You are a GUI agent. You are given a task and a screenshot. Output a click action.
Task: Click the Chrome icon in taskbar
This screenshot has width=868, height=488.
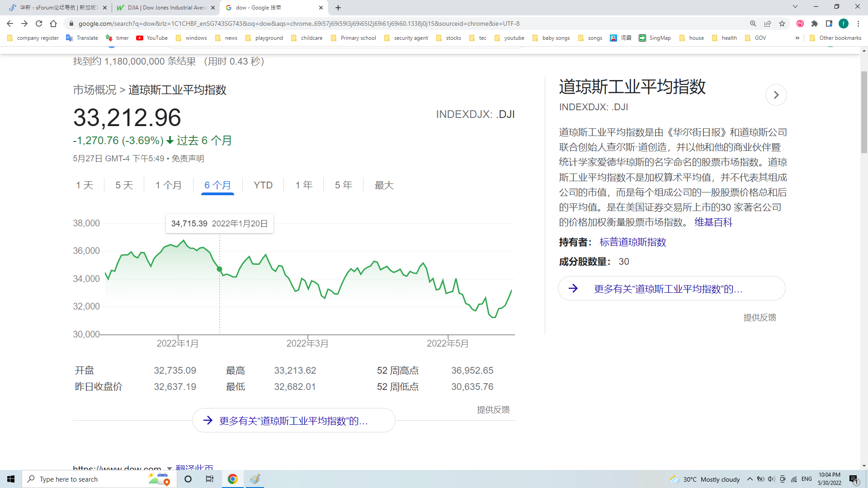(232, 479)
